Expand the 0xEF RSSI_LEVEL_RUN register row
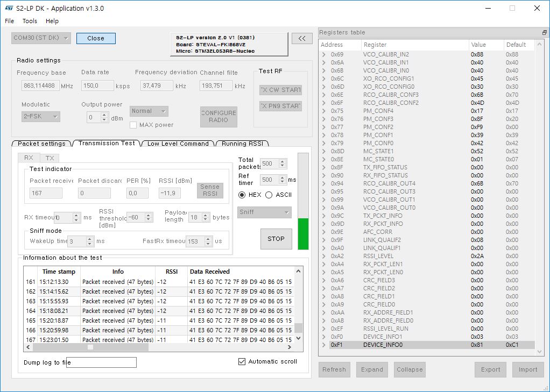 pyautogui.click(x=324, y=329)
